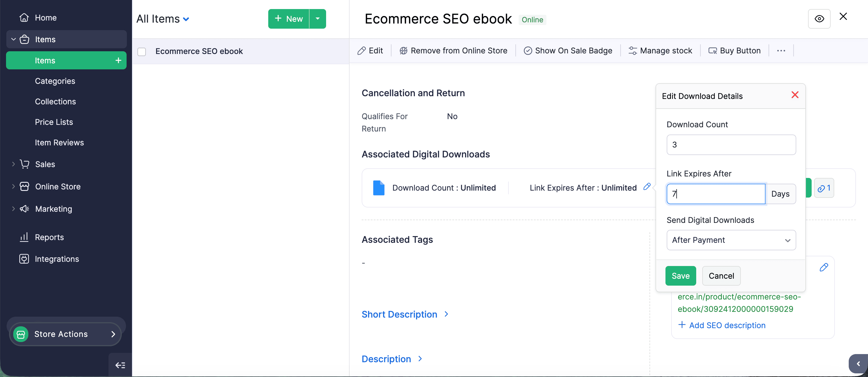Click the eye preview icon
Screen dimensions: 868x377
819,19
